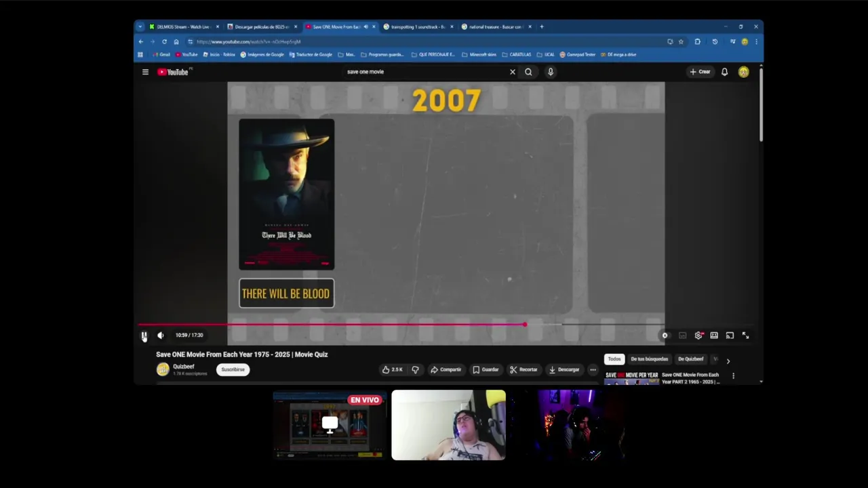Image resolution: width=868 pixels, height=488 pixels.
Task: Open the YouTube account avatar menu
Action: pyautogui.click(x=744, y=72)
